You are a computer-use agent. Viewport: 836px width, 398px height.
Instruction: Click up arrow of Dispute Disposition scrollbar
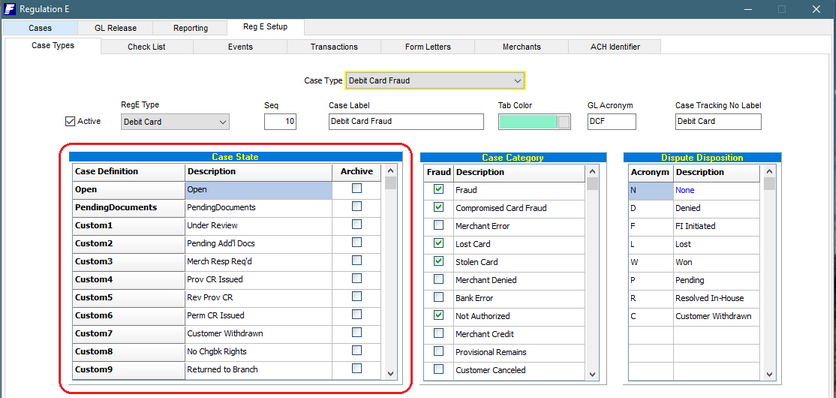(769, 172)
